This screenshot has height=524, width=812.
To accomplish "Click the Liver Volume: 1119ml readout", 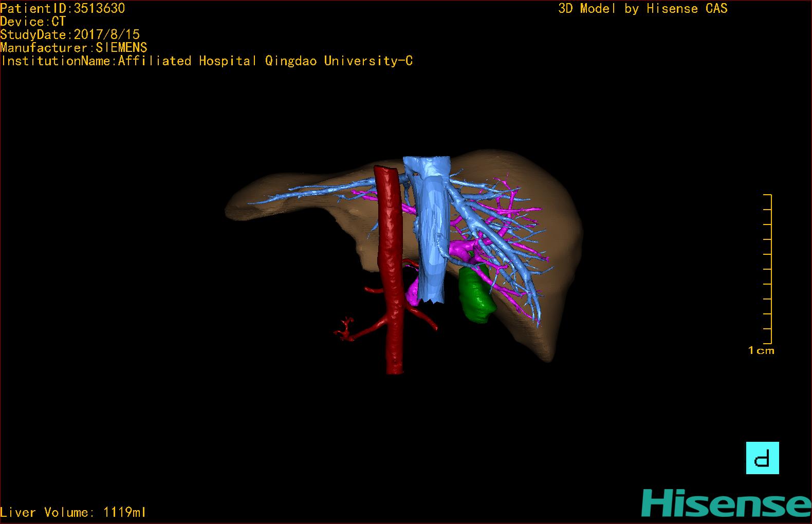I will click(73, 512).
